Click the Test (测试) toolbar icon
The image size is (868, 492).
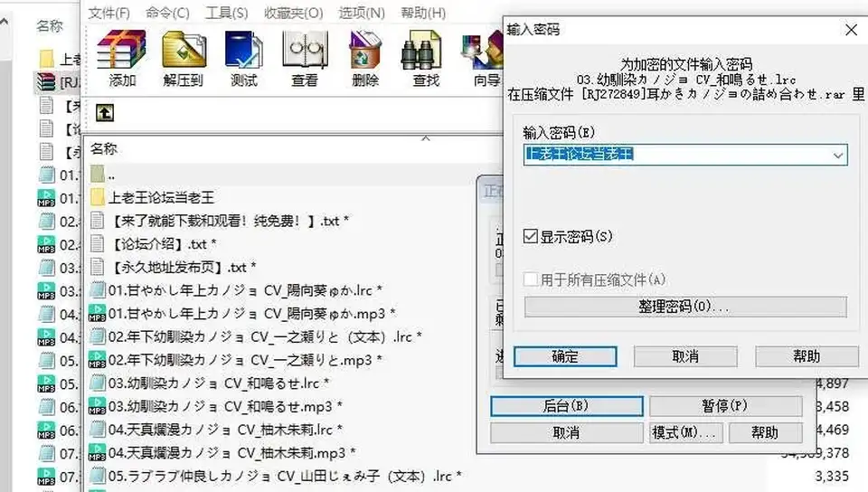pos(244,58)
